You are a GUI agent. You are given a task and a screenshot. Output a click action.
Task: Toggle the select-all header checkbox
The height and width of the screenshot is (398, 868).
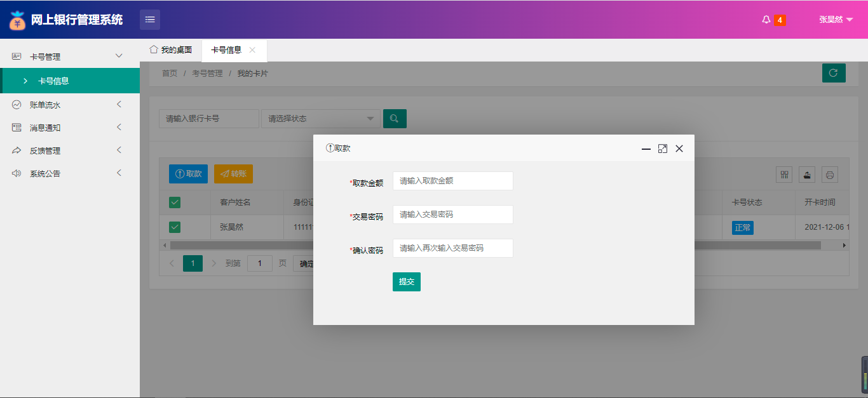[x=175, y=202]
